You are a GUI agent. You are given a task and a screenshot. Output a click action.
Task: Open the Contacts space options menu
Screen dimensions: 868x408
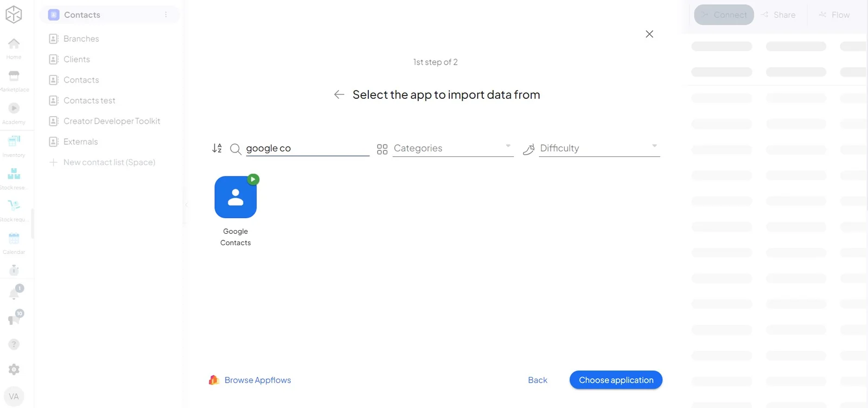(x=166, y=15)
